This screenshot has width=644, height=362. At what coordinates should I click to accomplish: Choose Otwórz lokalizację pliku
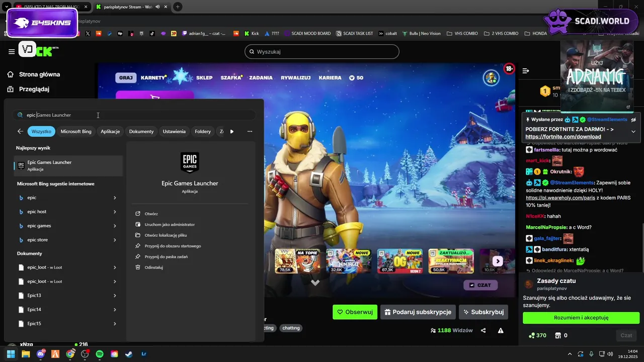point(161,235)
